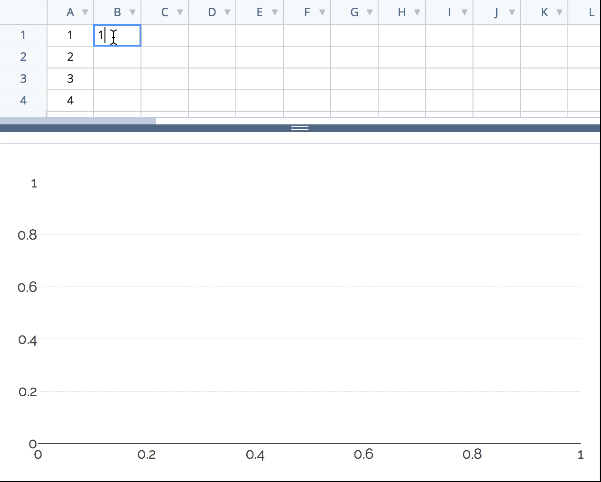Viewport: 601px width, 482px height.
Task: Open column D dropdown arrow
Action: [227, 13]
